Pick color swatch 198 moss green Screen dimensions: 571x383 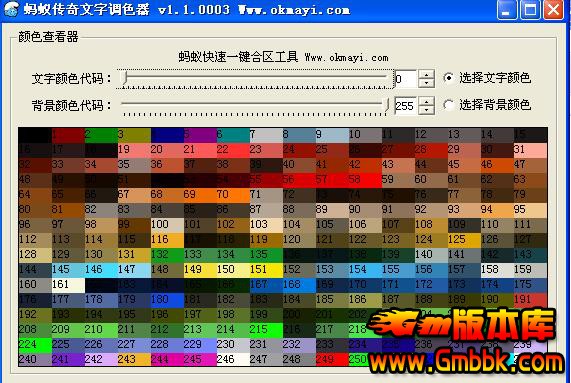point(233,315)
